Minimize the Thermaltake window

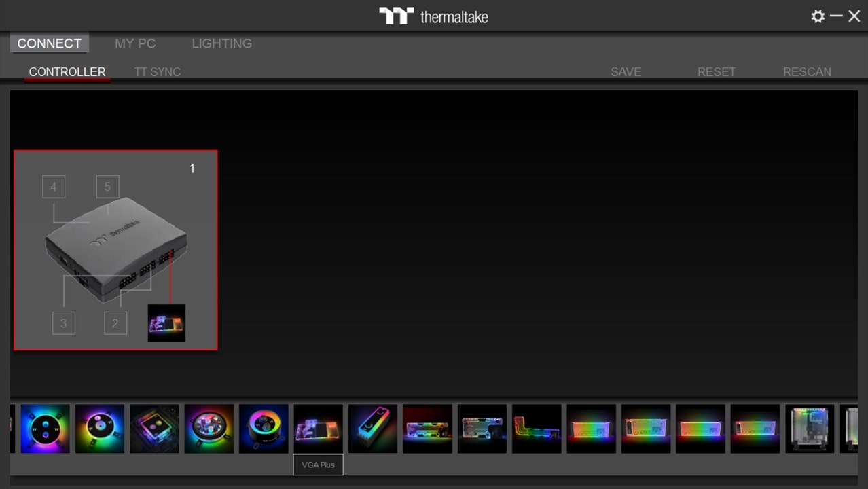point(836,16)
